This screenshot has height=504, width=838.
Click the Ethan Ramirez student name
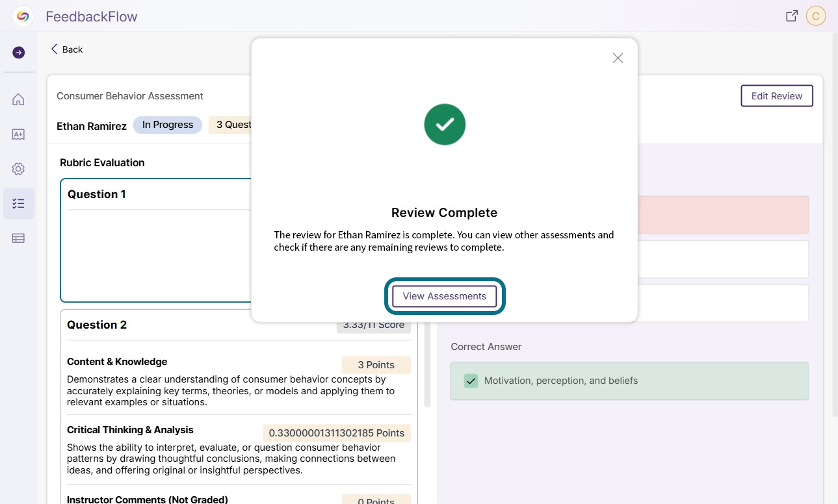coord(92,126)
